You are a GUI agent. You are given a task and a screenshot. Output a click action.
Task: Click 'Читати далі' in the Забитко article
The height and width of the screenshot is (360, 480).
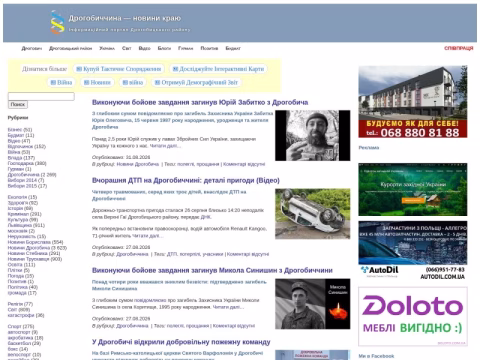click(165, 146)
